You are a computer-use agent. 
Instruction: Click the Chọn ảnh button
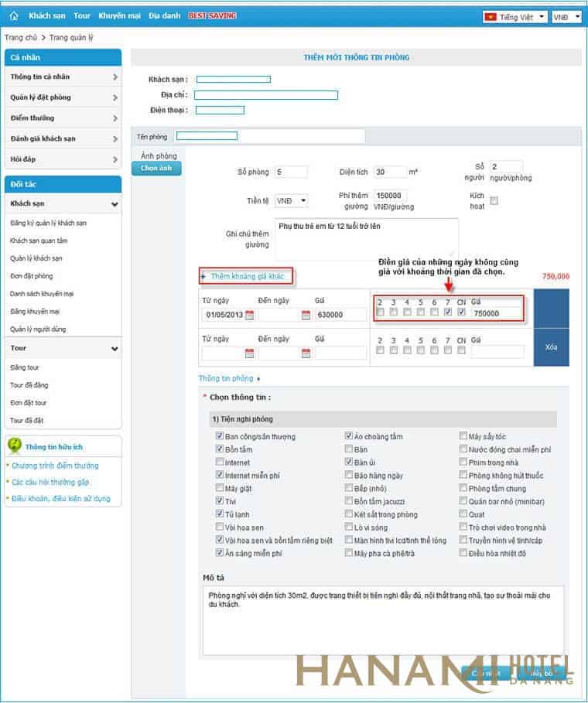pos(156,169)
